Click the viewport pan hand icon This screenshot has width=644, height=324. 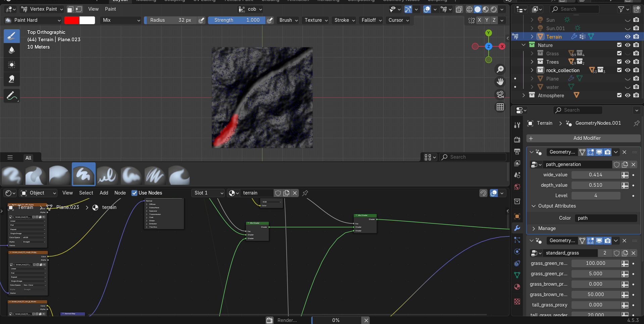tap(500, 82)
